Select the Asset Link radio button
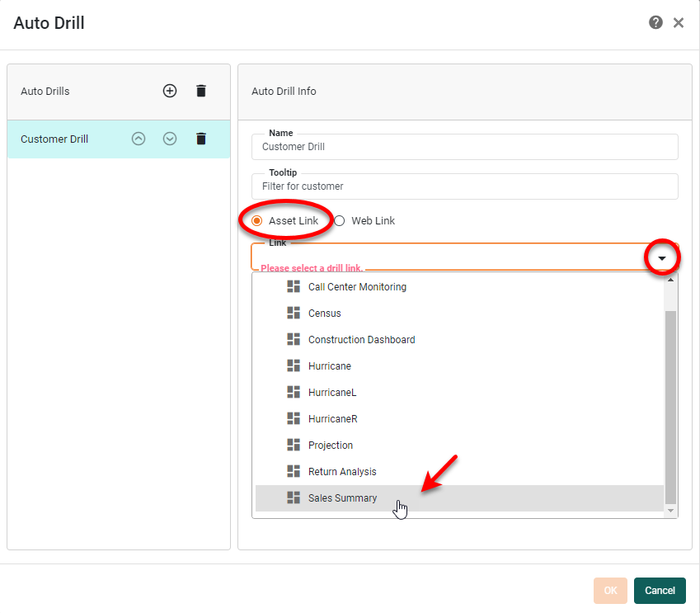The height and width of the screenshot is (613, 700). tap(258, 220)
